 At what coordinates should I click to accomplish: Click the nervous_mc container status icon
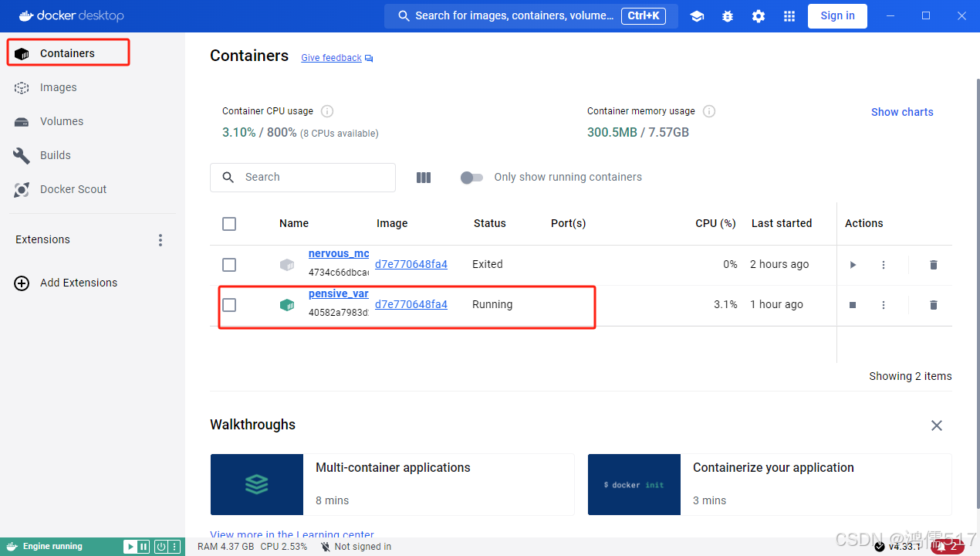[x=287, y=265]
